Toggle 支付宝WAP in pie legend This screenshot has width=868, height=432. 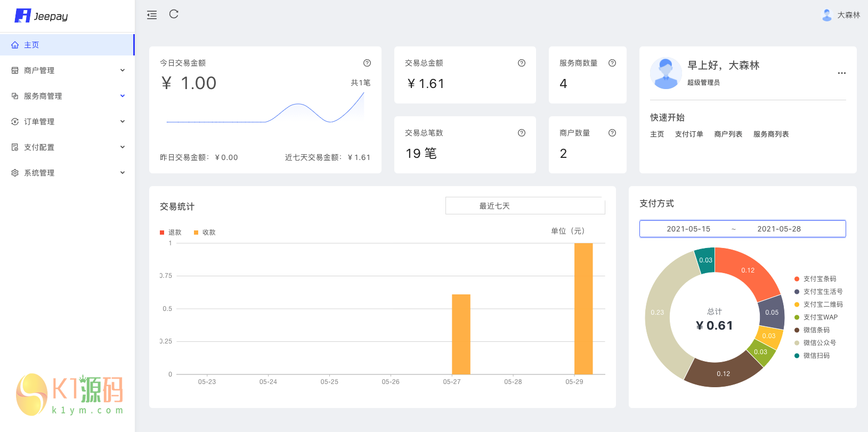816,317
